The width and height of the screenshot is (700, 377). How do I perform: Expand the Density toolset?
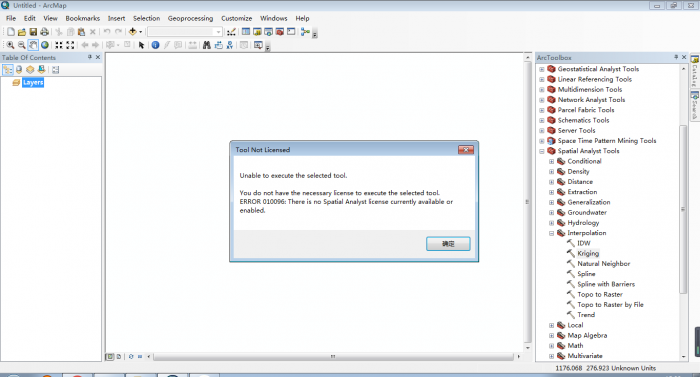point(551,172)
